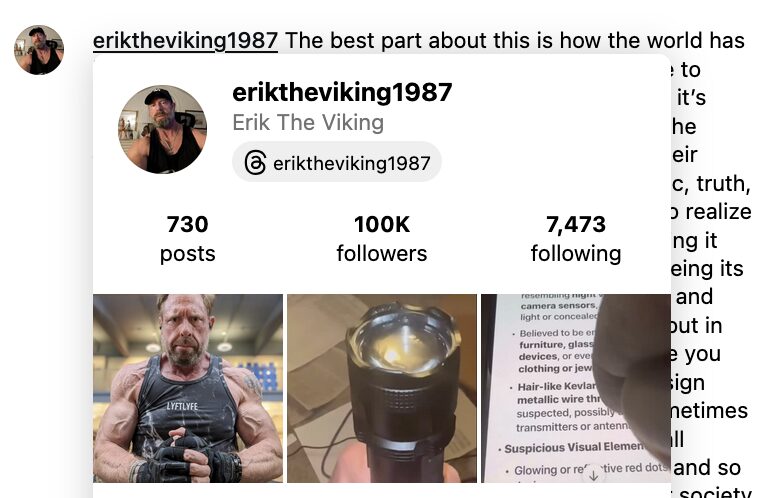This screenshot has height=498, width=764.
Task: Open the text document screenshot thumbnail
Action: click(576, 388)
